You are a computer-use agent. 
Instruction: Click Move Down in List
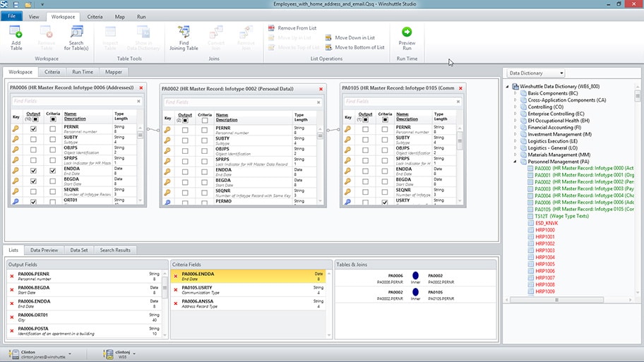(354, 37)
